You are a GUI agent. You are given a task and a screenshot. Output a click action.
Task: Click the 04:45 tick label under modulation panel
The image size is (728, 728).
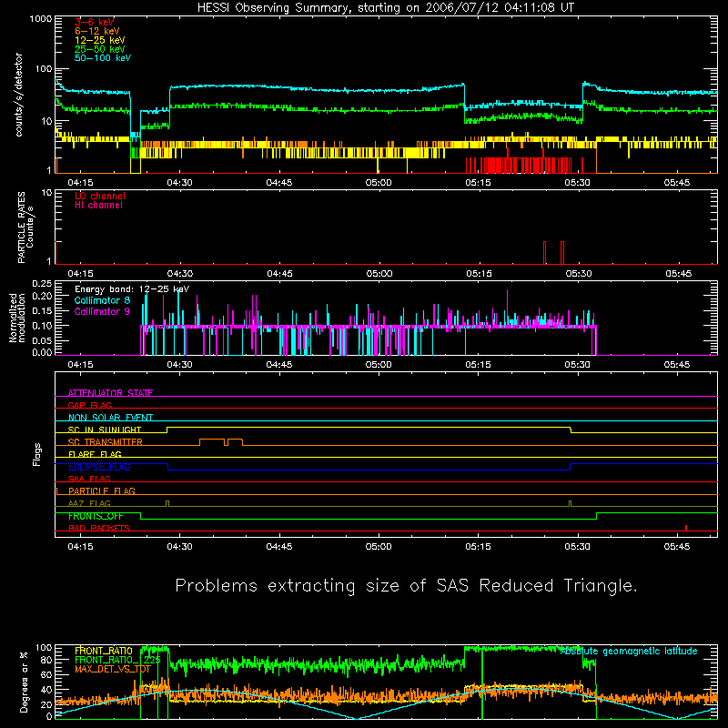279,365
